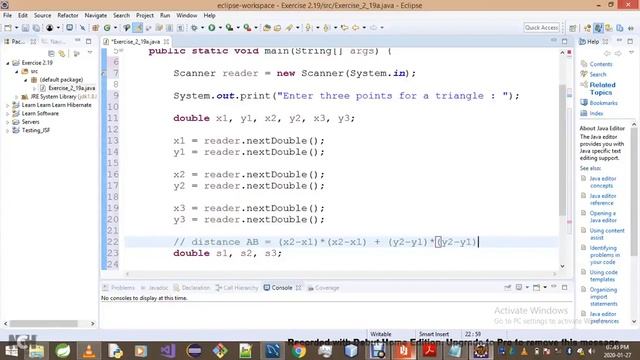Collapse the Exercise 2.19 project node
Screen dimensions: 640x360
click(x=7, y=63)
